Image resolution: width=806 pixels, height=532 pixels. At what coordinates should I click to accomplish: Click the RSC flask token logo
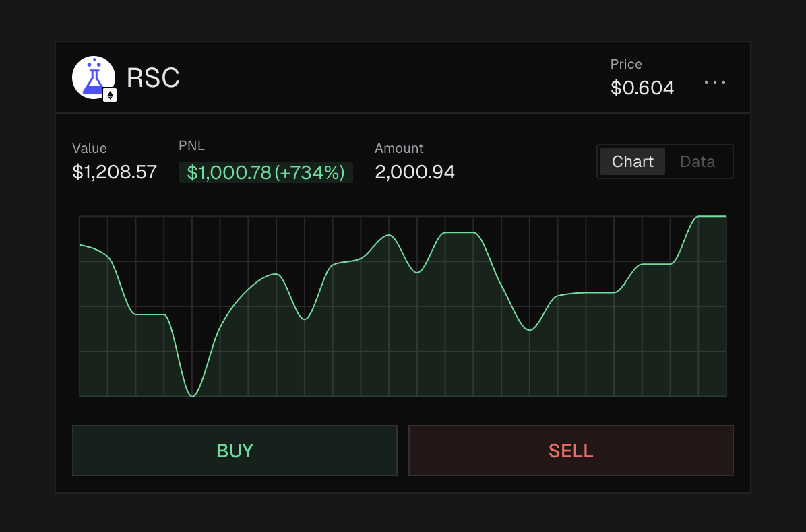click(93, 77)
